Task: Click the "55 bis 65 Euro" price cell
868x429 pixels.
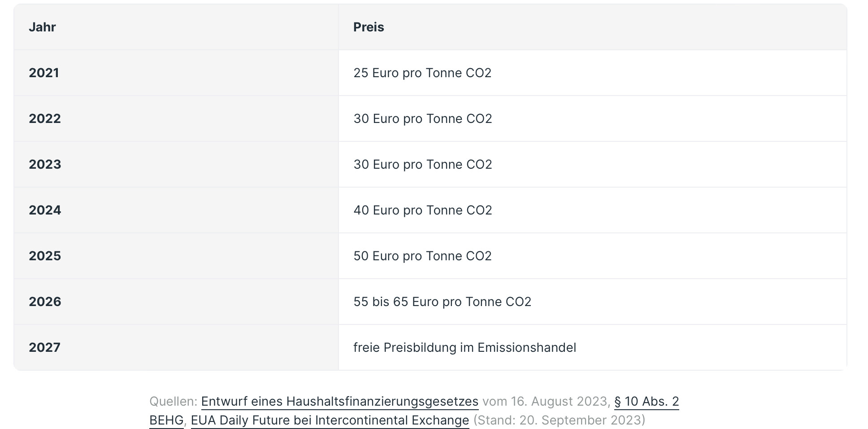Action: (442, 302)
